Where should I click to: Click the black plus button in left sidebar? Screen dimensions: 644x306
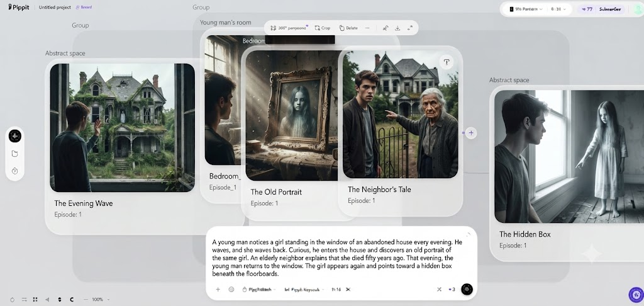click(15, 136)
